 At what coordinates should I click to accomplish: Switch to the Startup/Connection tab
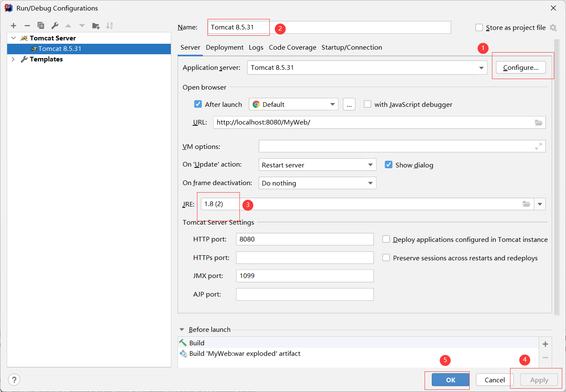click(352, 48)
